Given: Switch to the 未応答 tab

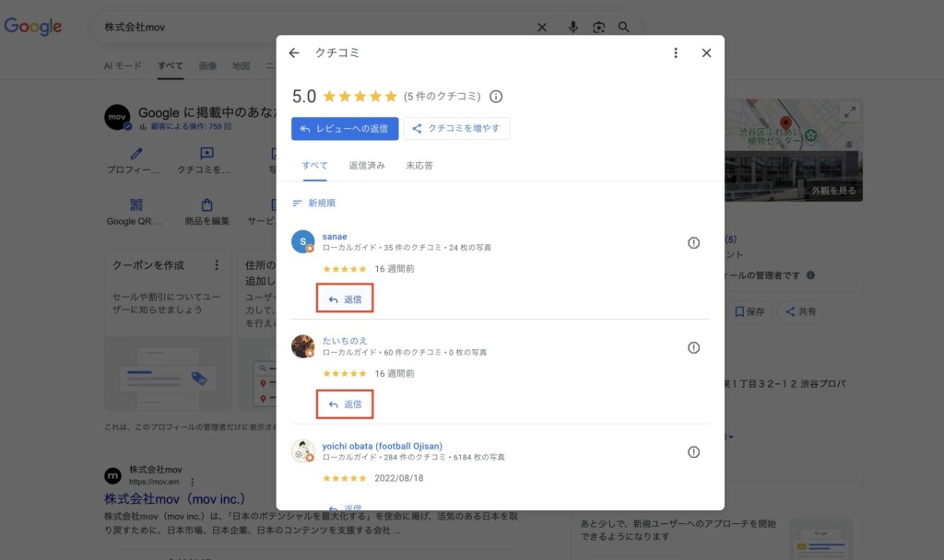Looking at the screenshot, I should 419,166.
